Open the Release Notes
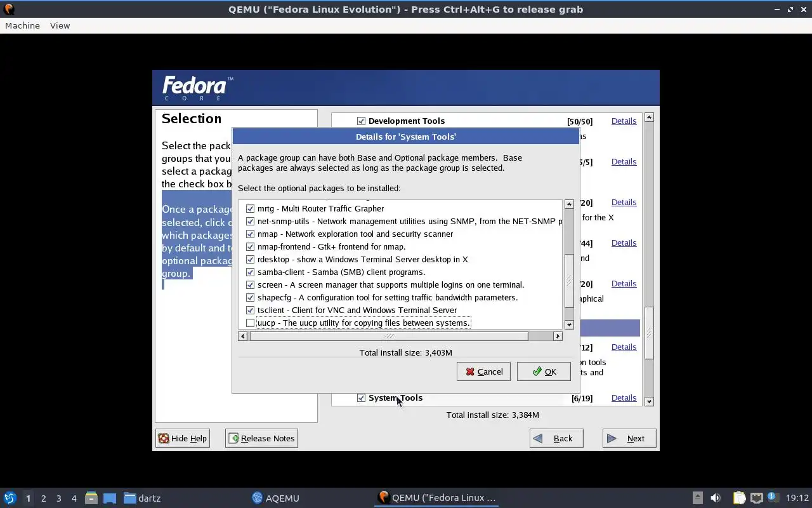 click(261, 438)
